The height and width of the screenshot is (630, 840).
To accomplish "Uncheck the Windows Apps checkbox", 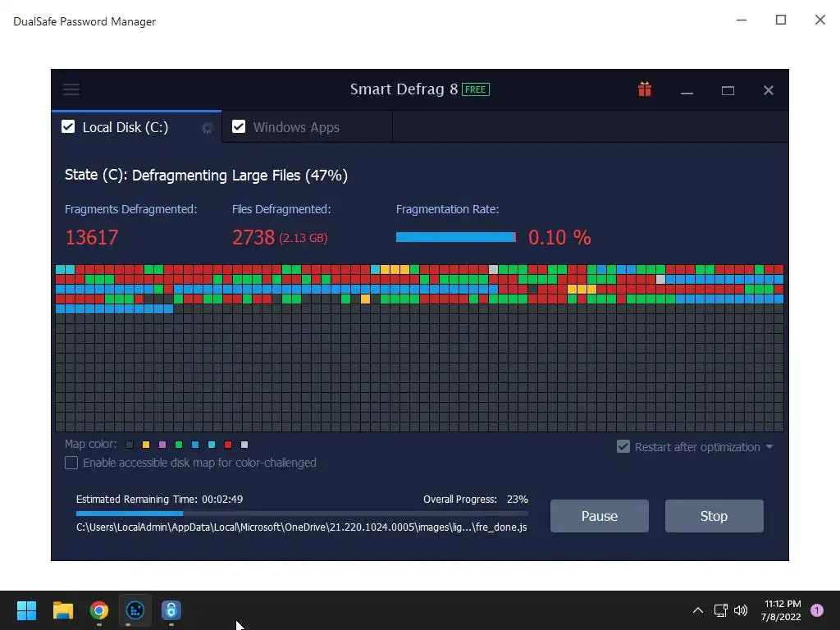I will tap(239, 126).
